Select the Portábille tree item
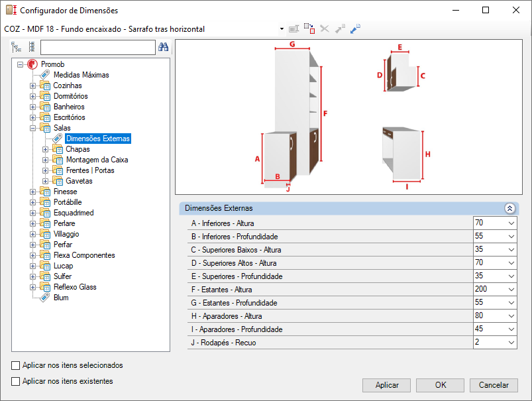The width and height of the screenshot is (532, 401). [x=68, y=202]
